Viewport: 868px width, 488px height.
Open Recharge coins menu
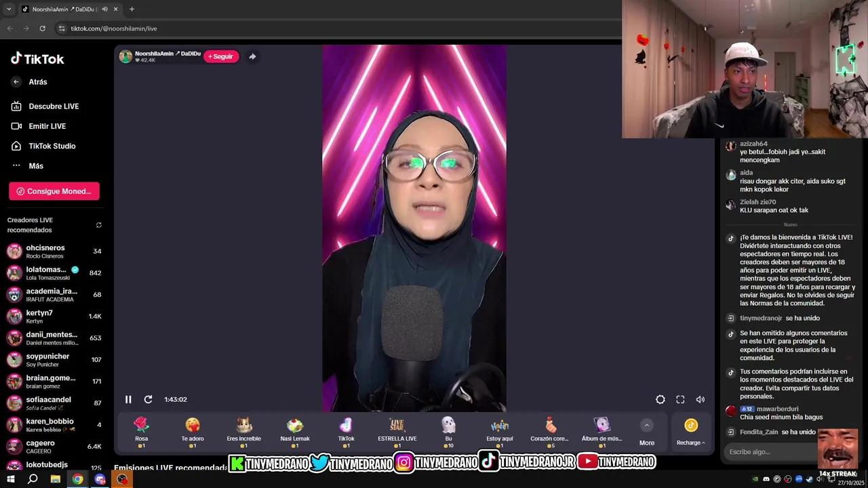(690, 432)
